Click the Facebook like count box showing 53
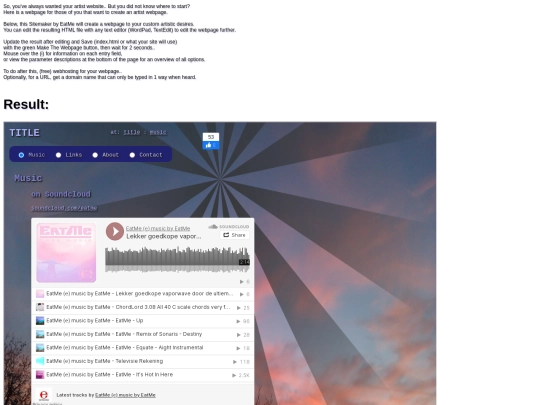This screenshot has width=540, height=405. point(211,137)
